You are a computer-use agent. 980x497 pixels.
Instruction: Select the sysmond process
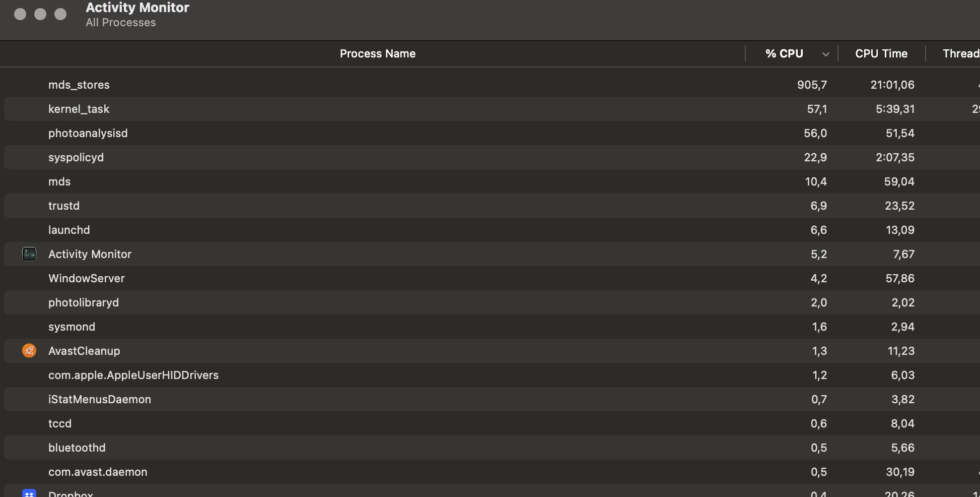tap(72, 327)
